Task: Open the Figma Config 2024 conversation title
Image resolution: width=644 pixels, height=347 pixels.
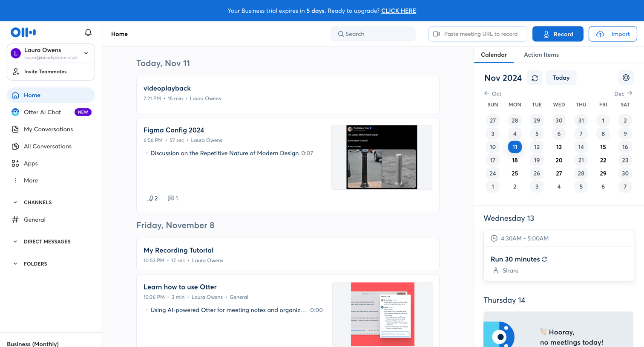Action: [174, 130]
